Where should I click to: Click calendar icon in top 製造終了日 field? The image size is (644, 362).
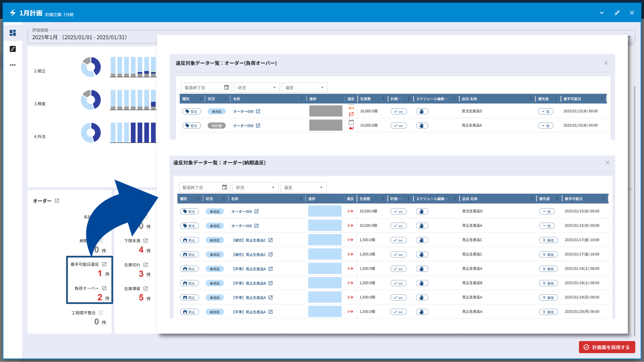[x=226, y=87]
